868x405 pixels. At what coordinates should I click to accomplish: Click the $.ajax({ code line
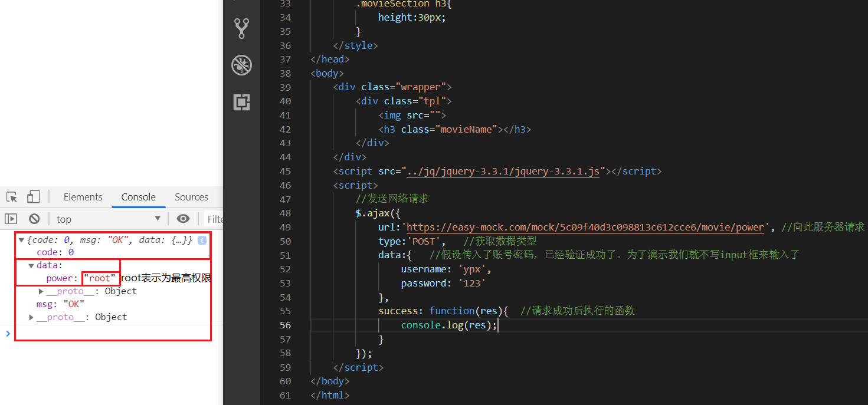click(378, 213)
